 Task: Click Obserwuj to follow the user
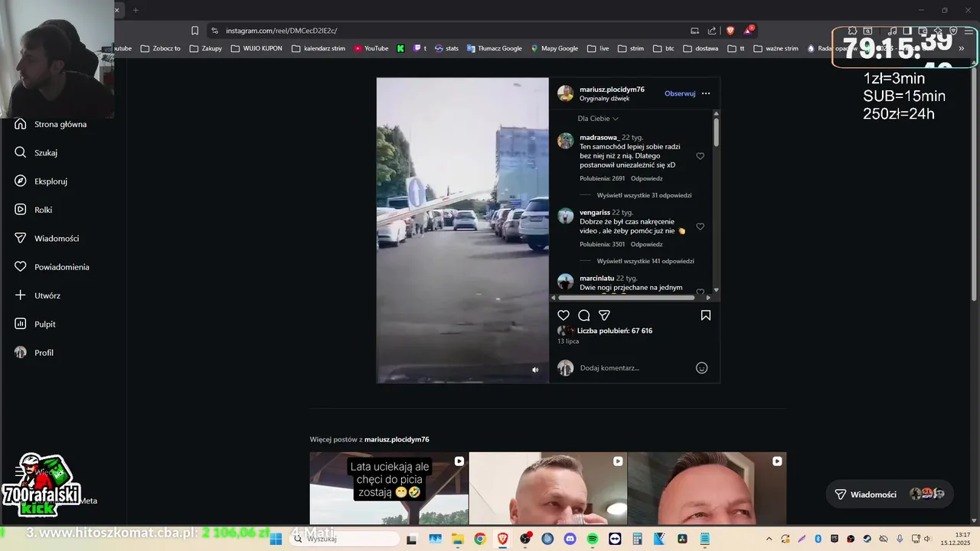(680, 93)
